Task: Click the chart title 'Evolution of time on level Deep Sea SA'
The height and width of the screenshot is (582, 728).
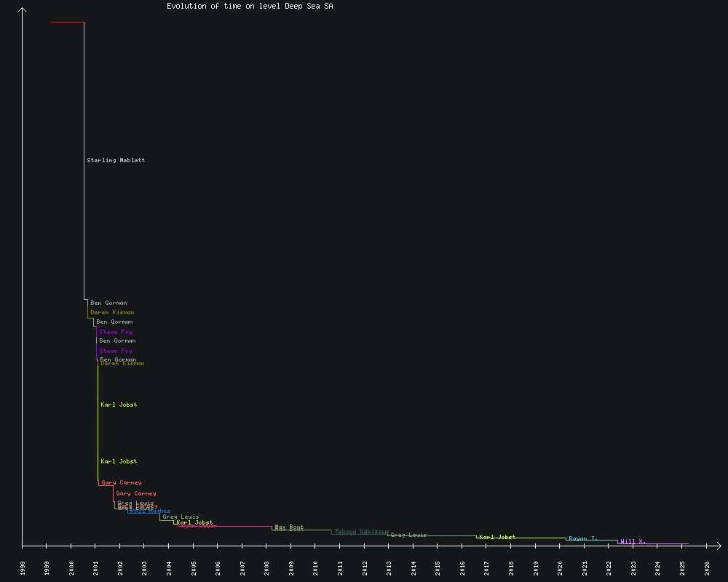Action: point(250,6)
